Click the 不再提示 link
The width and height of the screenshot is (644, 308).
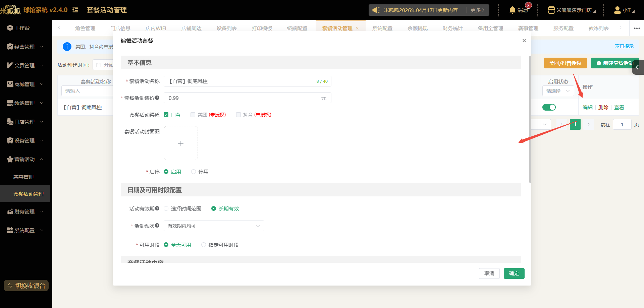(x=624, y=46)
